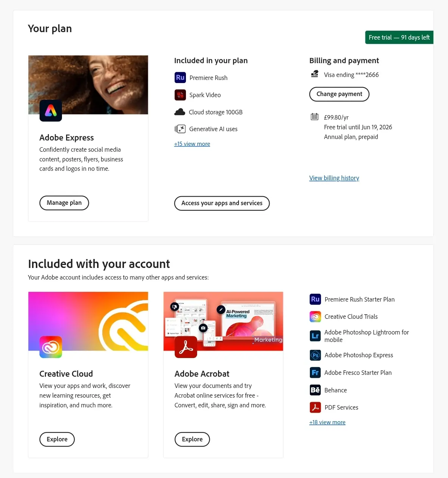Click the Cloud storage 100GB cloud icon
This screenshot has height=478, width=448.
(x=180, y=112)
